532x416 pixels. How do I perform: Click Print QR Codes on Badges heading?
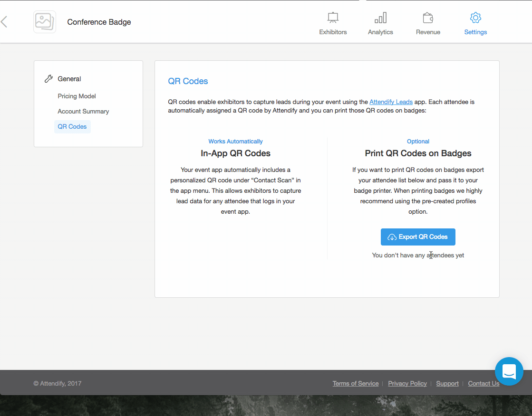click(418, 153)
